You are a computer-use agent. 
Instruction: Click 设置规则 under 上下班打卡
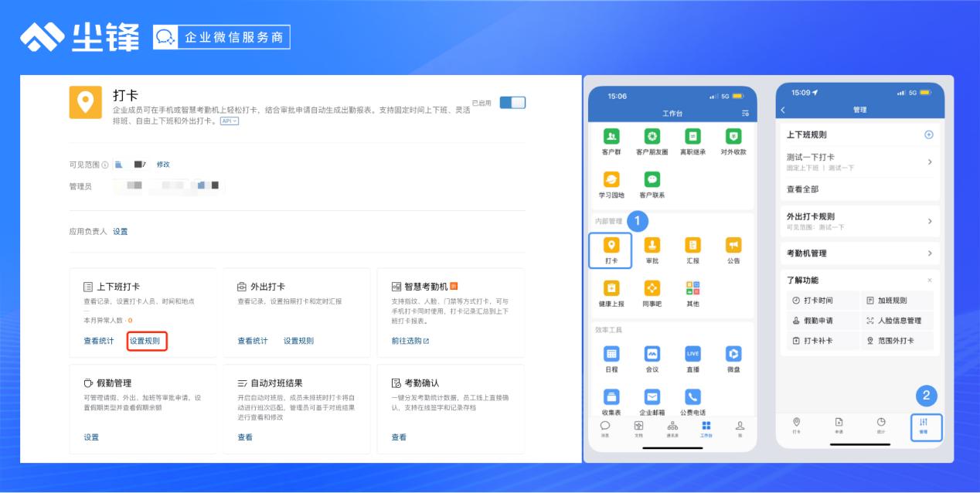pyautogui.click(x=147, y=341)
